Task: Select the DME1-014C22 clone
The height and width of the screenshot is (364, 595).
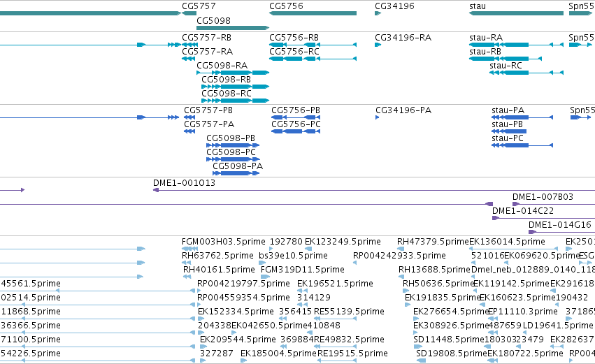Action: (x=522, y=211)
